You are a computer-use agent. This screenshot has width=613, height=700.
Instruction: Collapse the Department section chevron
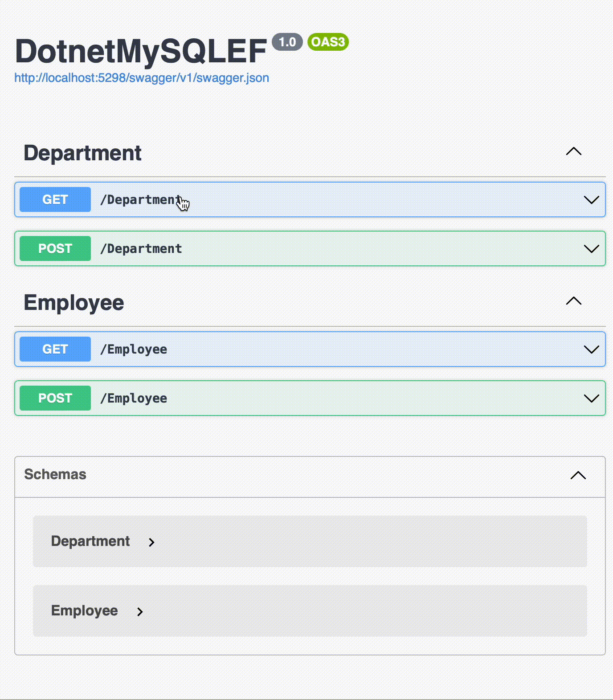(573, 152)
